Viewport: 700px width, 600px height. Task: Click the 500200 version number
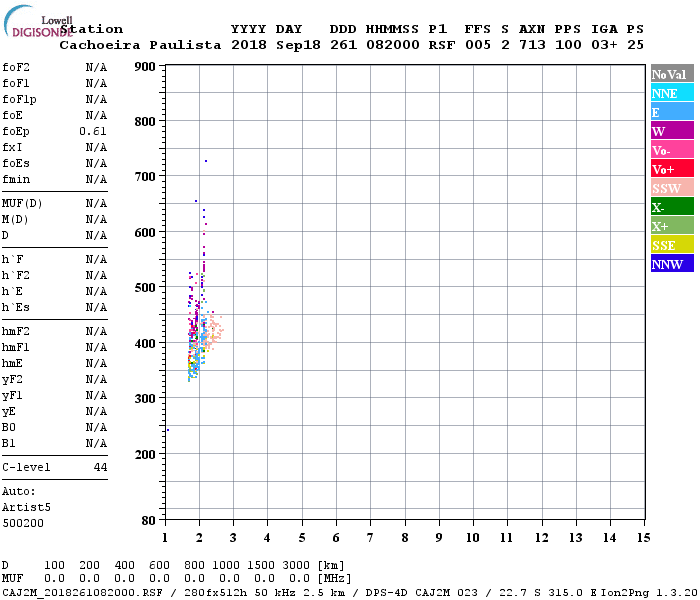23,524
